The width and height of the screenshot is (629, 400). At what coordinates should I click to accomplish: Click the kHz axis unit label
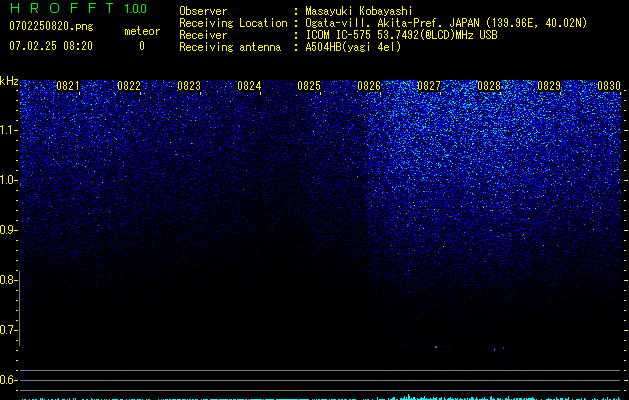point(9,81)
